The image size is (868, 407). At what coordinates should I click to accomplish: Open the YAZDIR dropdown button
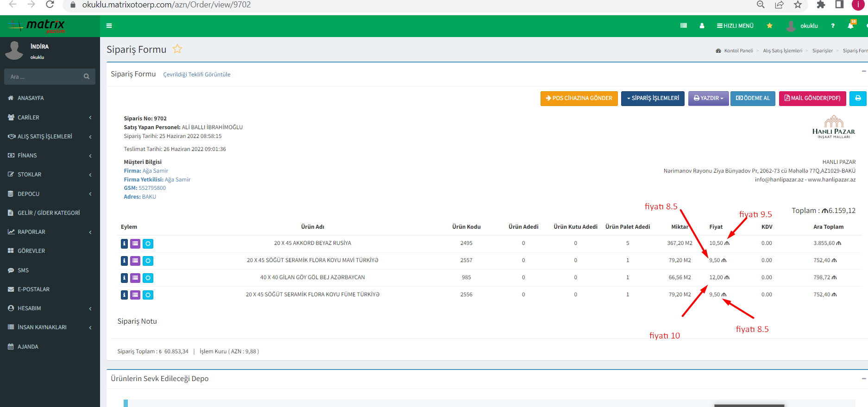[x=708, y=98]
